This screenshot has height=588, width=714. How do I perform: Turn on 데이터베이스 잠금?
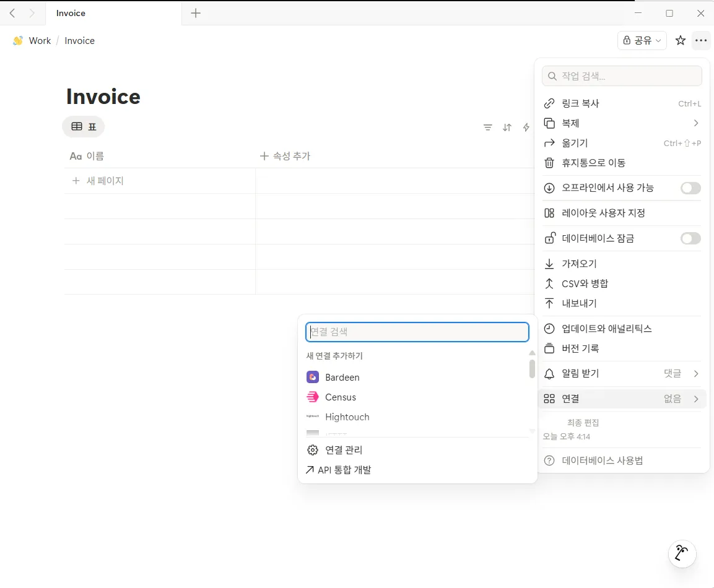click(690, 238)
